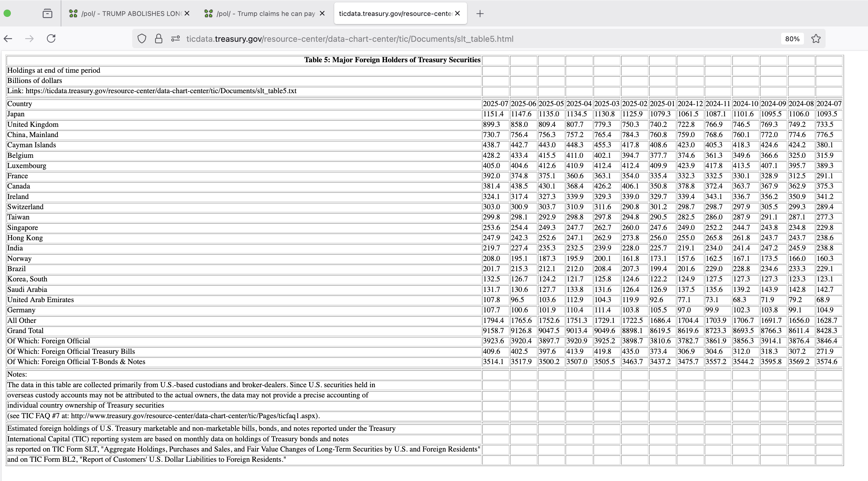Image resolution: width=868 pixels, height=481 pixels.
Task: Click the slt_table5.txt link row
Action: pos(152,91)
